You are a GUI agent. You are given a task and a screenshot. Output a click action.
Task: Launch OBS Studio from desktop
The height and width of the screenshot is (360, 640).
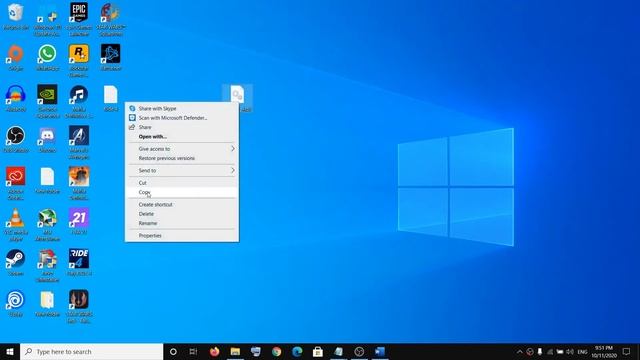coord(16,139)
